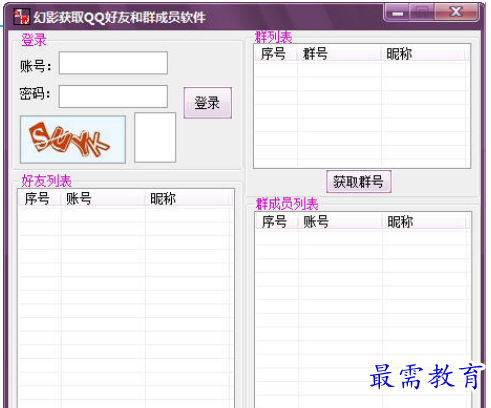Click the 序号 header in 群成员列表
This screenshot has height=408, width=491.
pos(277,221)
